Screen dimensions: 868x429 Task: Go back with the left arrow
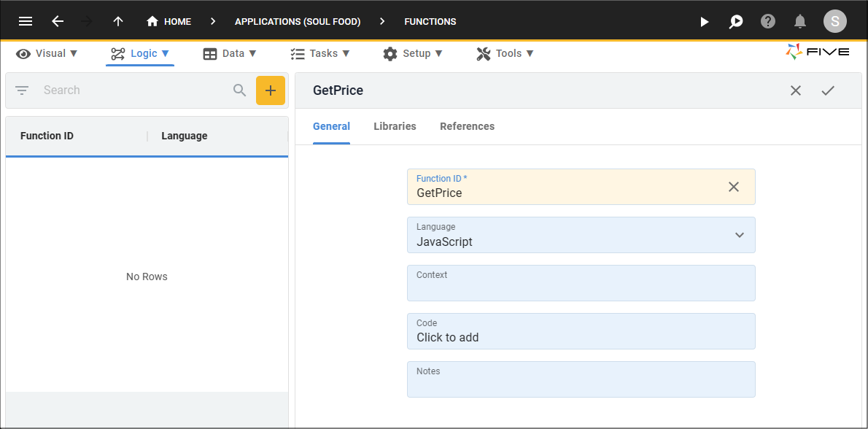[x=58, y=22]
